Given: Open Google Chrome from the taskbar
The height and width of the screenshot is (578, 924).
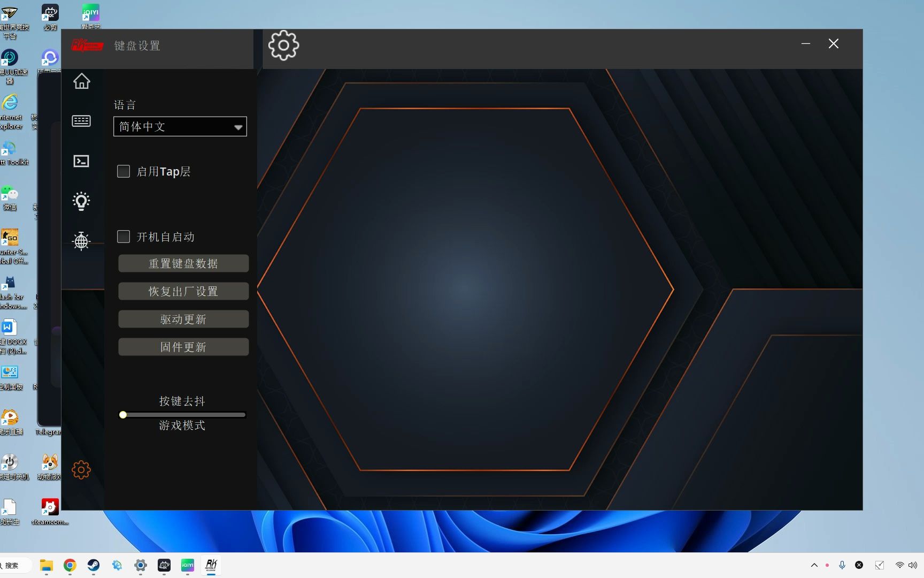Looking at the screenshot, I should coord(70,565).
